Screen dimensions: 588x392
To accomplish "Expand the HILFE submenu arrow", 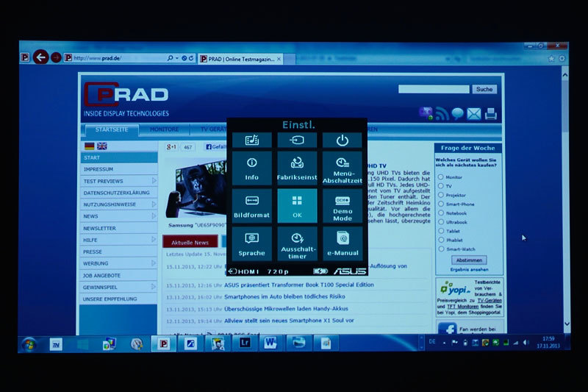I will coord(154,239).
